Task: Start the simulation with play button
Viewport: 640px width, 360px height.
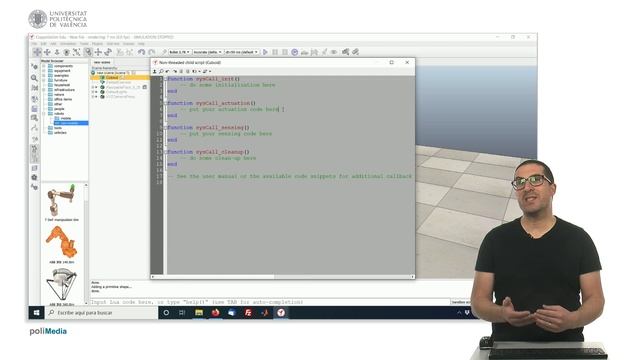Action: (x=265, y=52)
